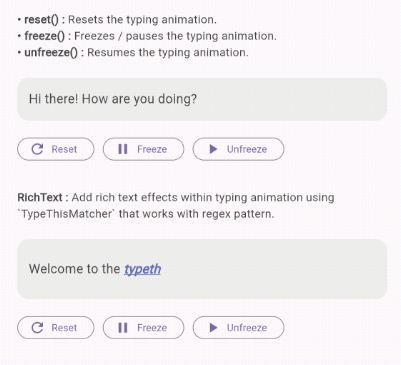The width and height of the screenshot is (401, 365).
Task: Click the 'RichText' heading label
Action: (x=40, y=197)
